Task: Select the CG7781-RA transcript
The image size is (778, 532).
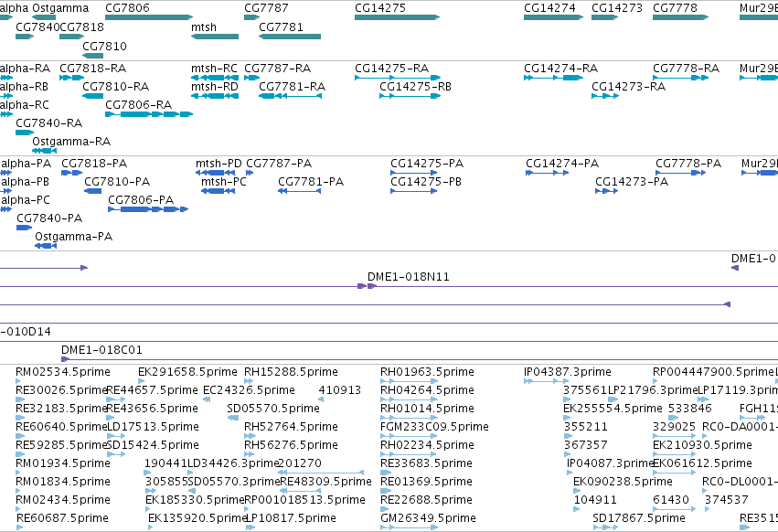Action: pos(290,96)
